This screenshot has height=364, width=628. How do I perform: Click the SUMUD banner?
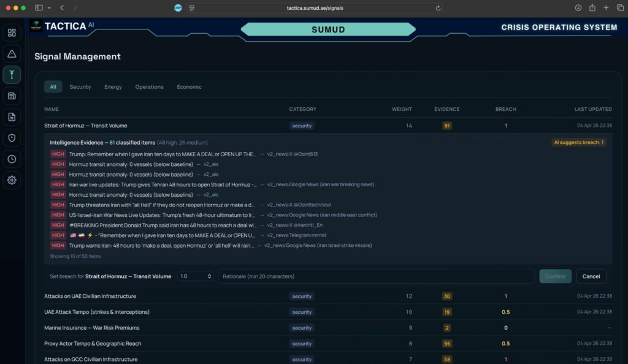point(328,29)
